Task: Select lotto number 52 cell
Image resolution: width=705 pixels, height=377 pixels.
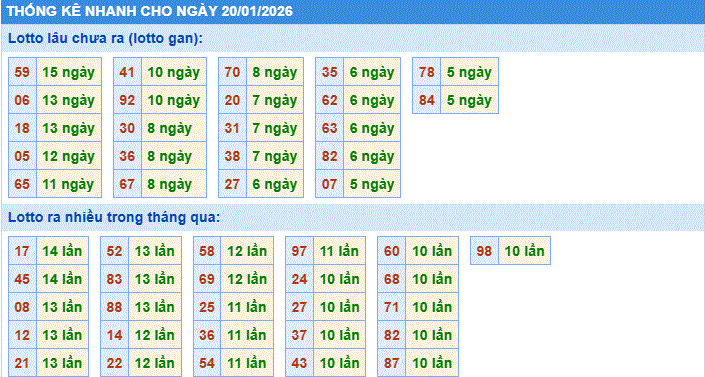Action: tap(115, 251)
